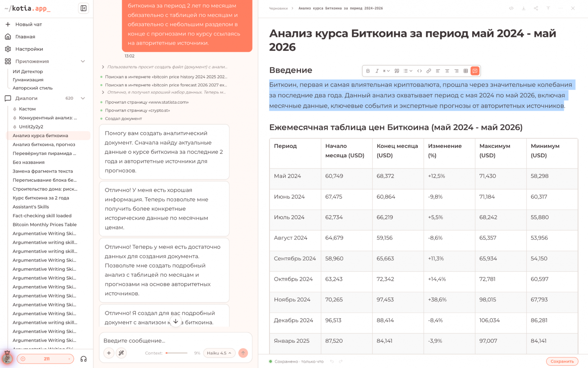Send the message with the arrow button

click(x=243, y=353)
